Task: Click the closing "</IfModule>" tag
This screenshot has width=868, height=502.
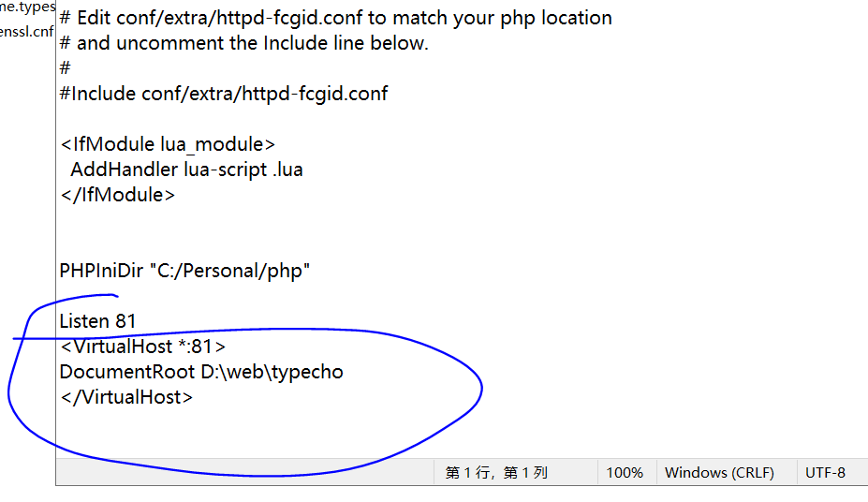Action: (x=117, y=195)
